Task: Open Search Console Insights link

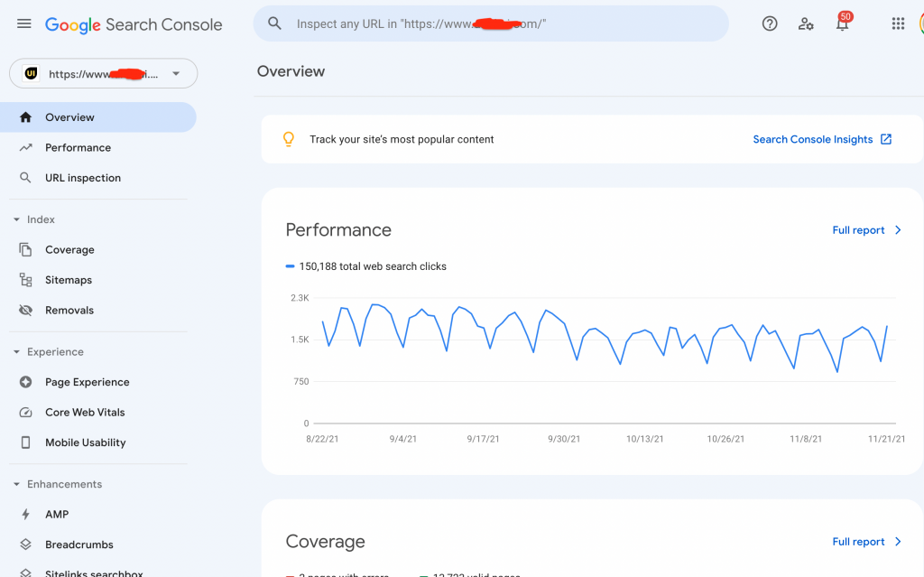Action: 813,139
